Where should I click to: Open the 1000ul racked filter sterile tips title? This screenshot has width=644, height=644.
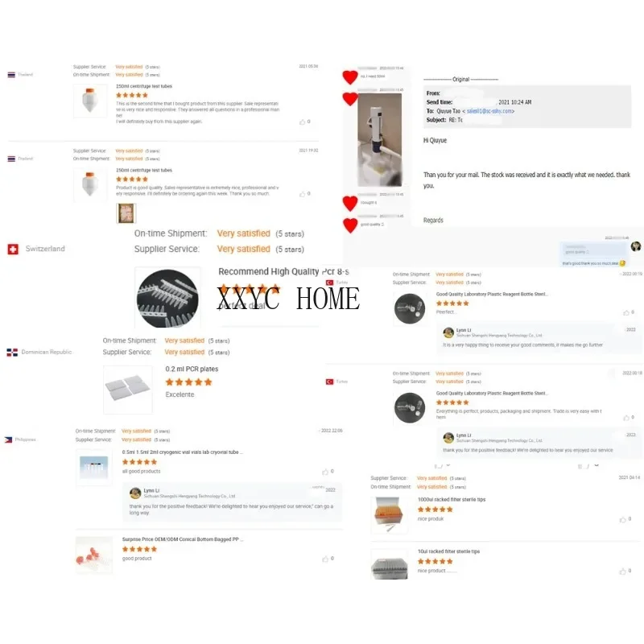coord(452,499)
